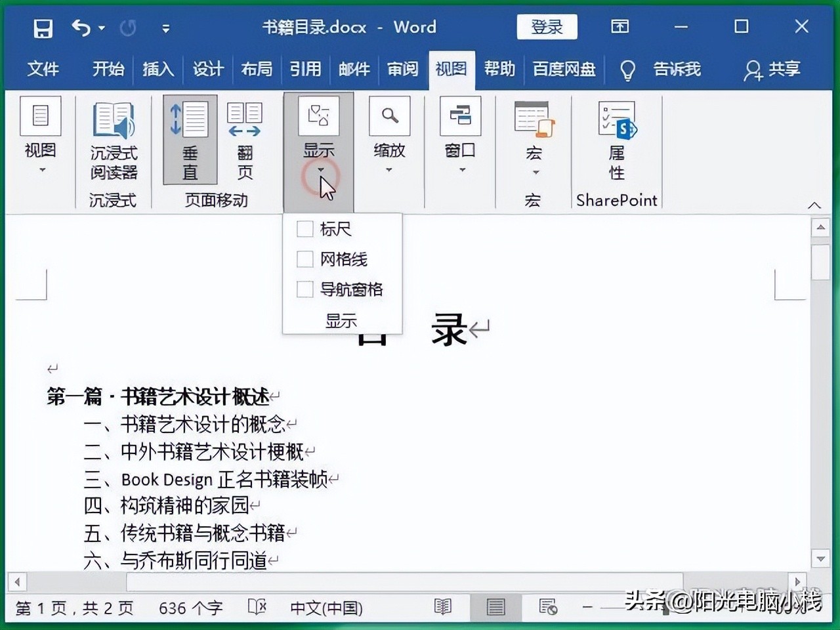840x630 pixels.
Task: Open the 视图 views dropdown arrow
Action: (41, 169)
